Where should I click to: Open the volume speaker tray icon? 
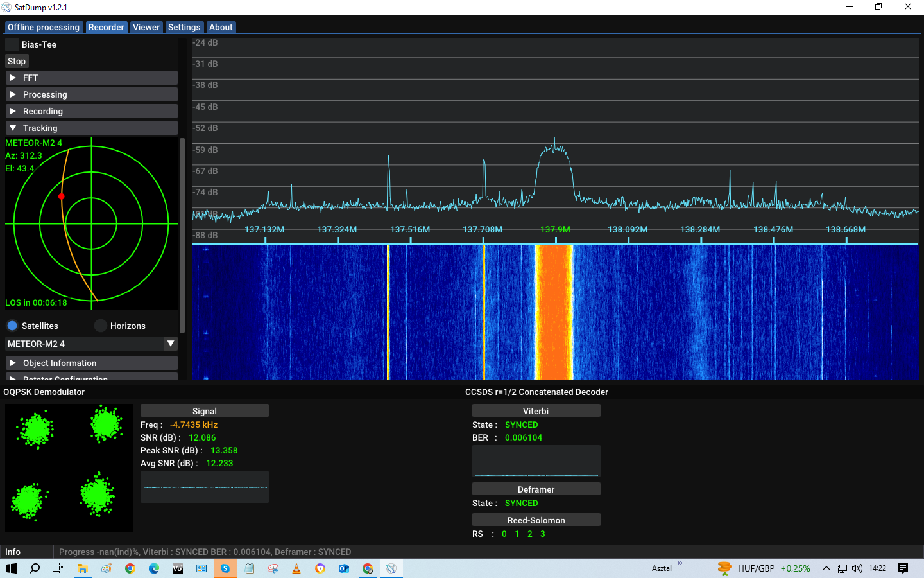[857, 568]
